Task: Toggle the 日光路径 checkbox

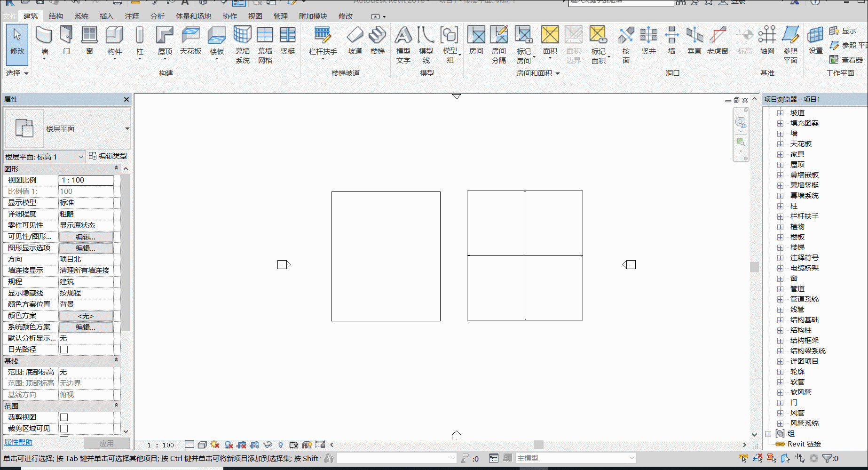Action: (64, 350)
